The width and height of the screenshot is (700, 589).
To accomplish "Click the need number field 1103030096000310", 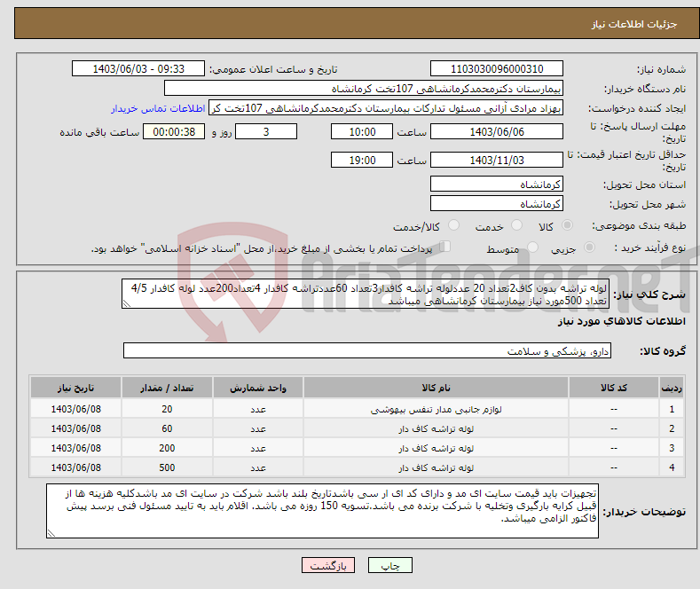I will click(497, 68).
